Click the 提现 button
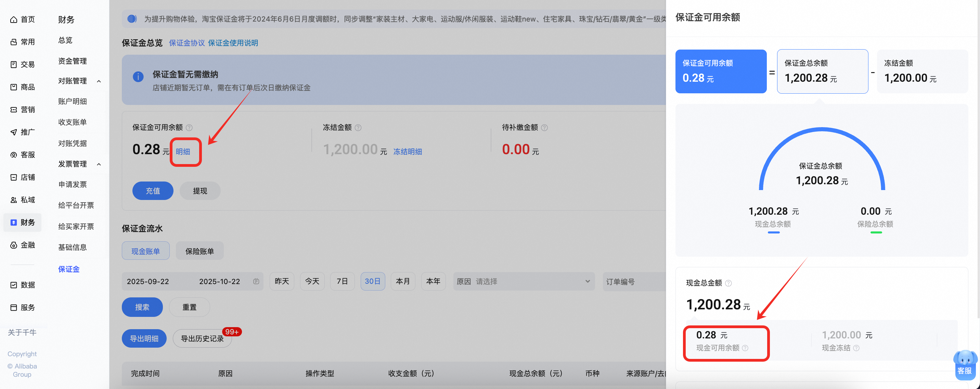This screenshot has height=389, width=980. (200, 191)
